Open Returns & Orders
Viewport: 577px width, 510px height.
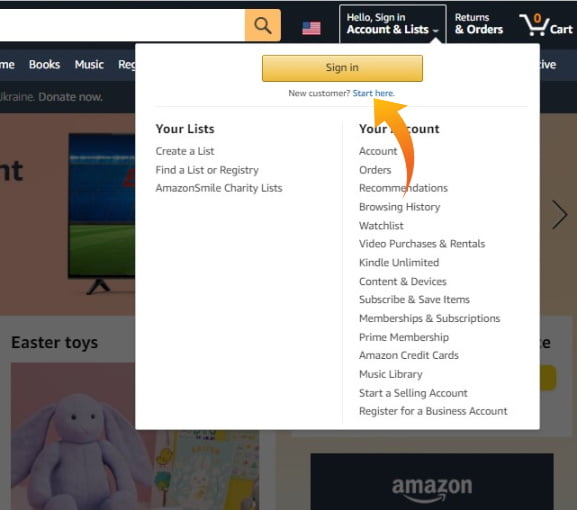(x=479, y=24)
